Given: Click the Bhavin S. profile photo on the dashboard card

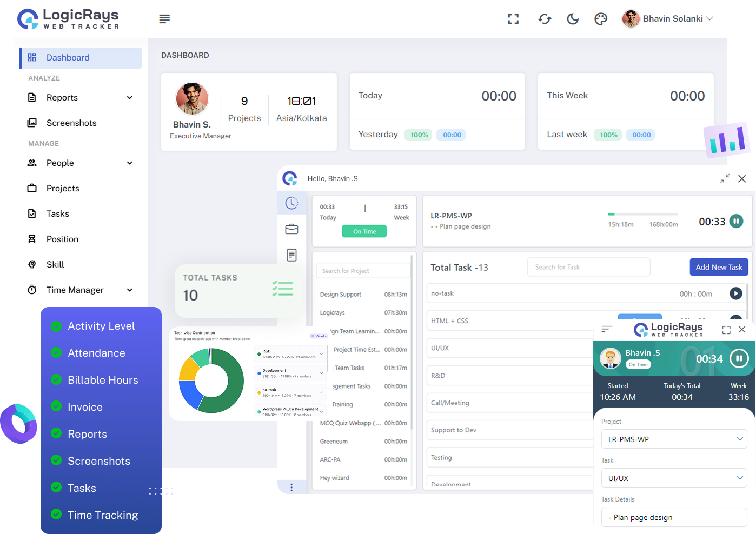Looking at the screenshot, I should click(x=192, y=99).
